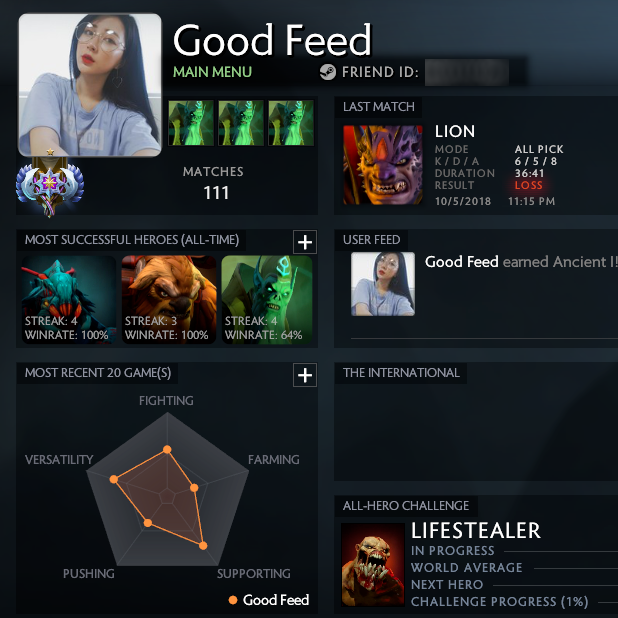Select the All-Hero Challenge header
The image size is (618, 618).
[x=406, y=506]
